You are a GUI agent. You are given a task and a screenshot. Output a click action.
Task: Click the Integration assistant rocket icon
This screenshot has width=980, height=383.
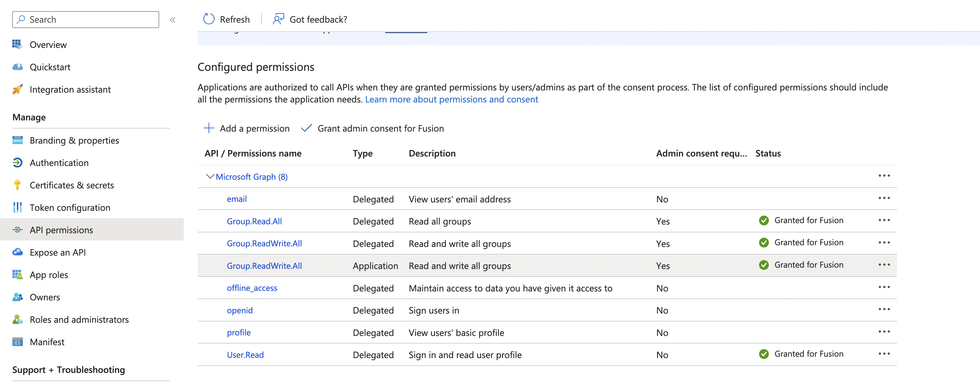pos(17,90)
